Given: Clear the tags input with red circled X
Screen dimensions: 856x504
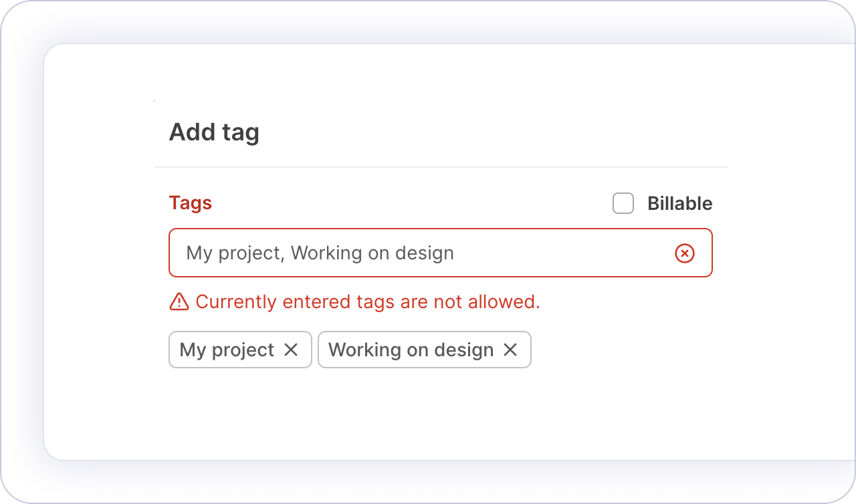Looking at the screenshot, I should tap(685, 253).
